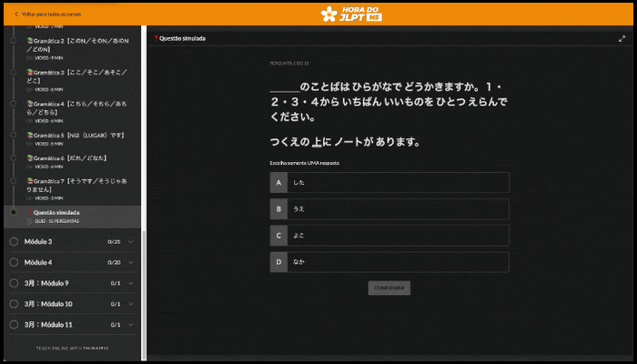Click the fullscreen expand icon
The height and width of the screenshot is (364, 637).
(622, 39)
